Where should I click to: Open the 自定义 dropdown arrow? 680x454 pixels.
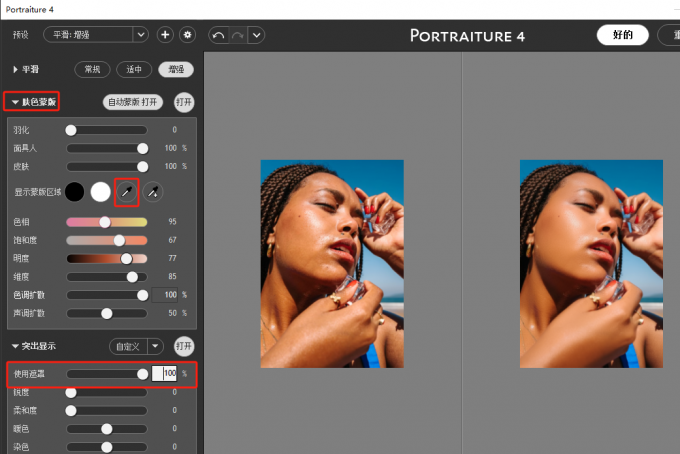tap(155, 346)
